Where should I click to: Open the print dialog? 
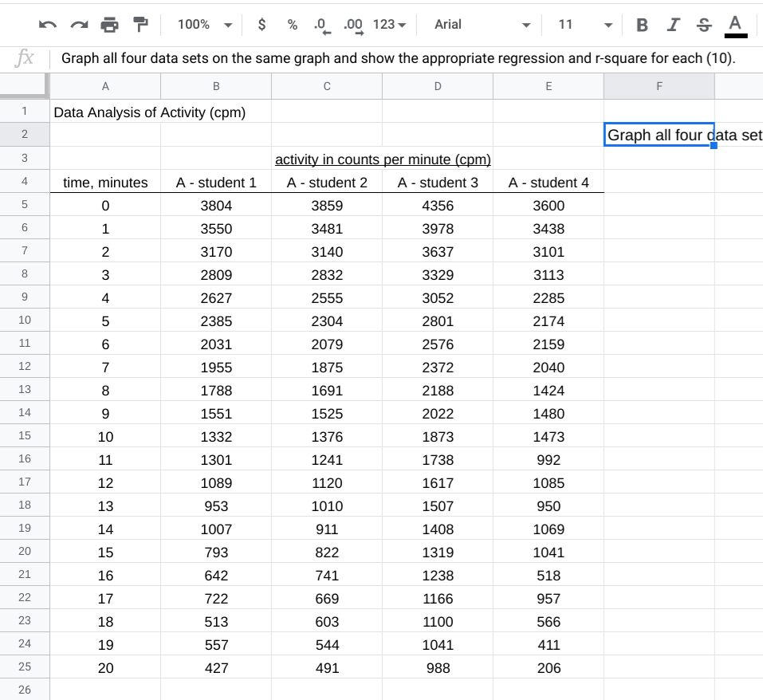coord(110,25)
